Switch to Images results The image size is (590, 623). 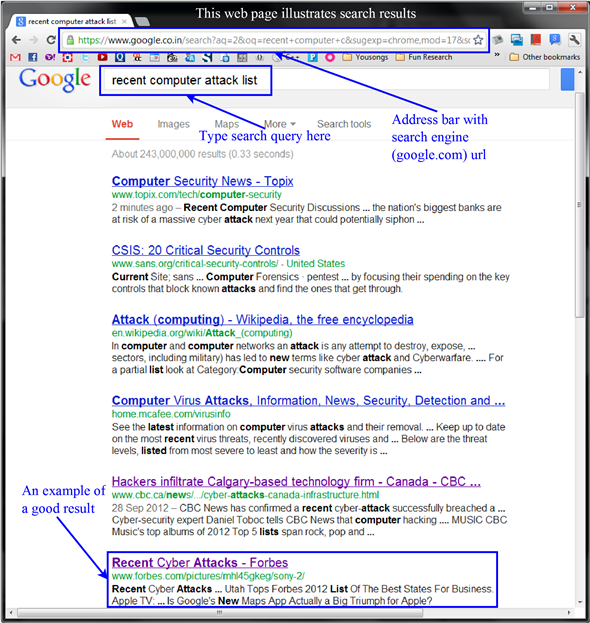pyautogui.click(x=174, y=124)
